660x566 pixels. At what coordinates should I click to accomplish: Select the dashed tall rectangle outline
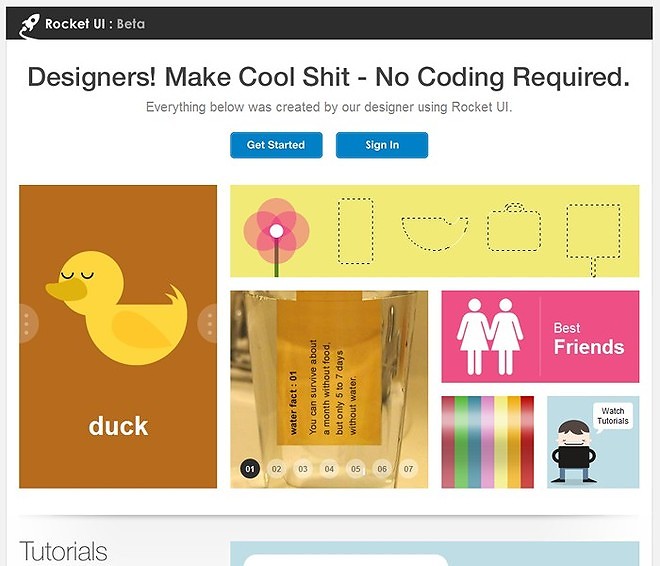point(356,231)
